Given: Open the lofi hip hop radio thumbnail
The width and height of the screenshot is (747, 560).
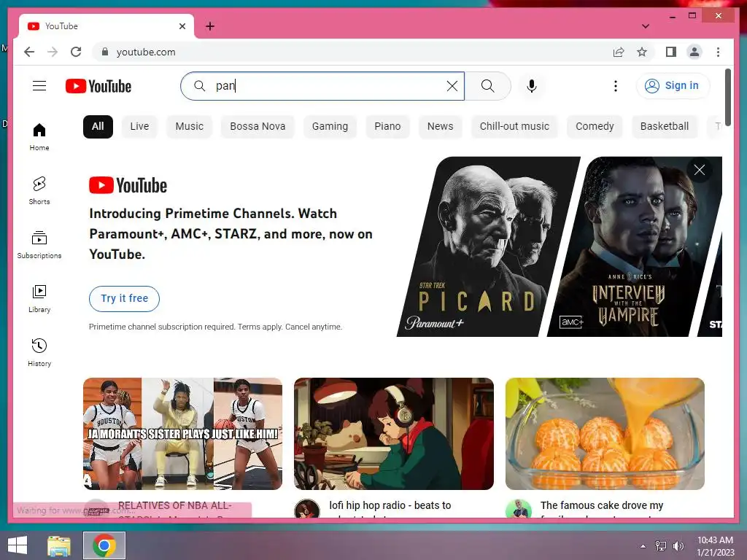Looking at the screenshot, I should pos(393,434).
